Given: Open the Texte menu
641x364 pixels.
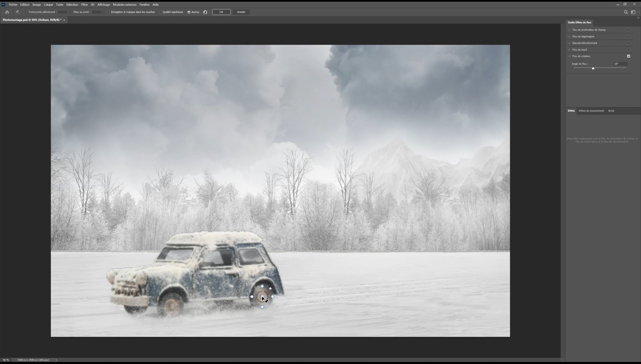Looking at the screenshot, I should [60, 5].
